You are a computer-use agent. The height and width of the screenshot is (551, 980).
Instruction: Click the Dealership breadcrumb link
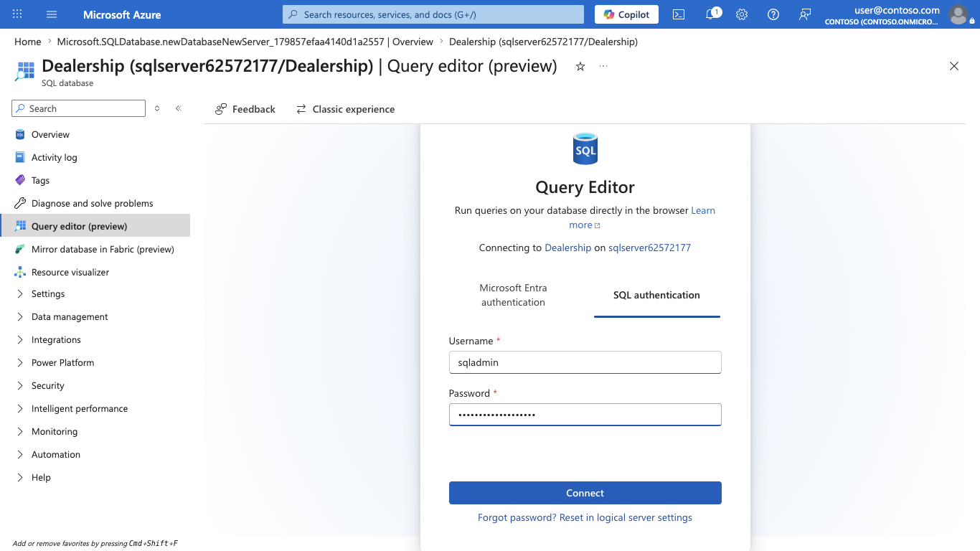click(543, 42)
